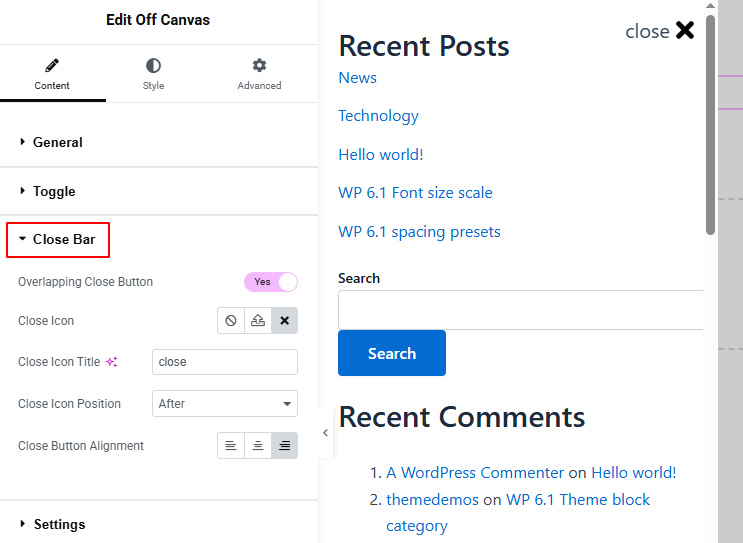Click the AI sparkle icon beside Close Icon Title

click(112, 362)
